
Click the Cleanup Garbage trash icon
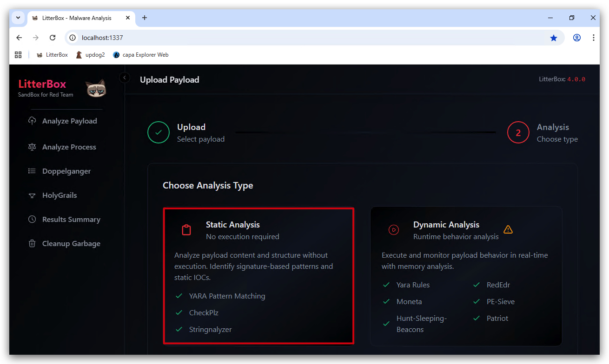pyautogui.click(x=32, y=243)
